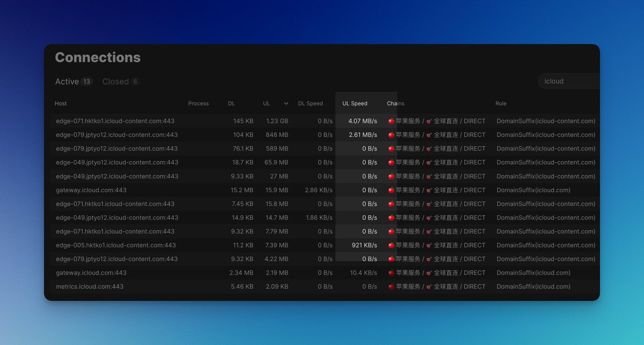Select the host metrics.icloud.com:443
Image resolution: width=644 pixels, height=345 pixels.
[x=90, y=286]
